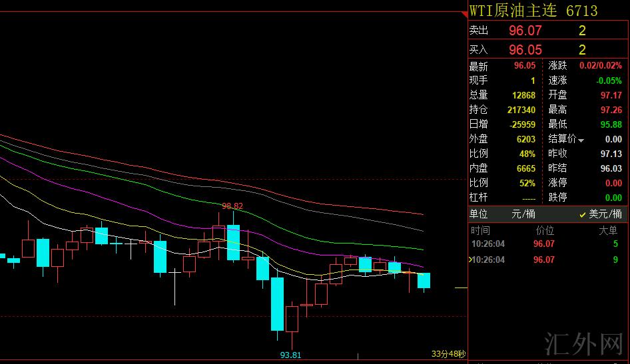Screen dimensions: 630x364
Task: Click the 93.81 low price label
Action: coord(290,355)
